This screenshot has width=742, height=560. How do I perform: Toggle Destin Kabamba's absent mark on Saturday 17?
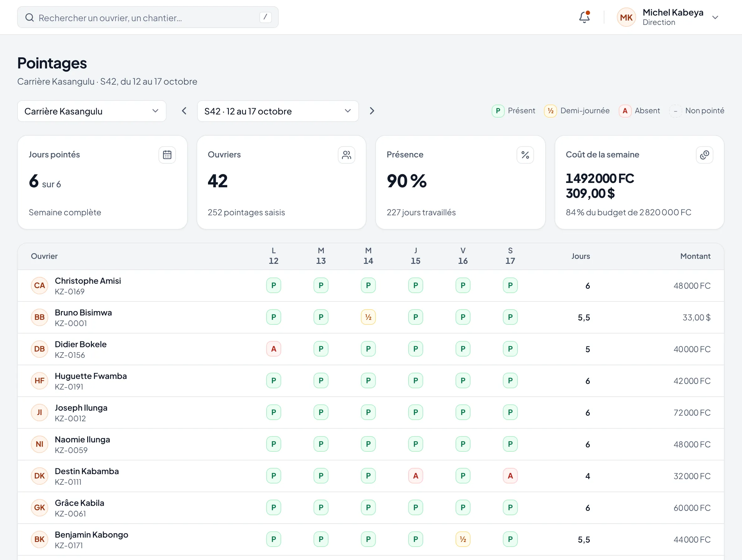[x=510, y=476]
